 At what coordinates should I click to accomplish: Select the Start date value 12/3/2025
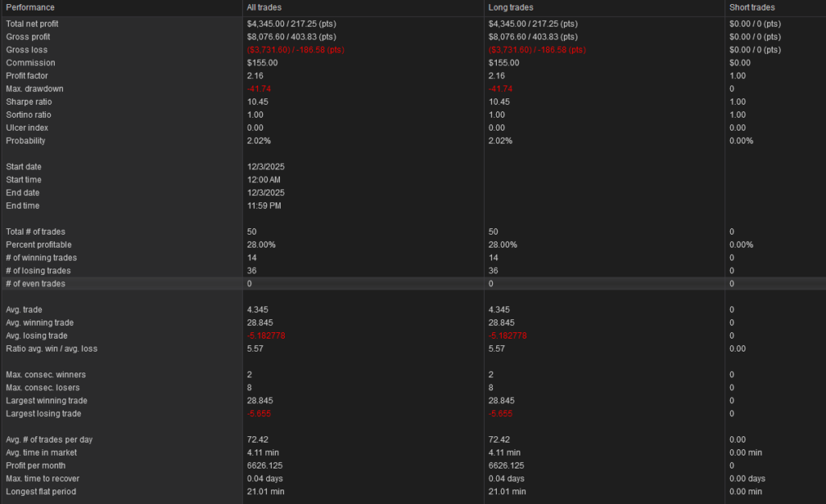(x=265, y=167)
